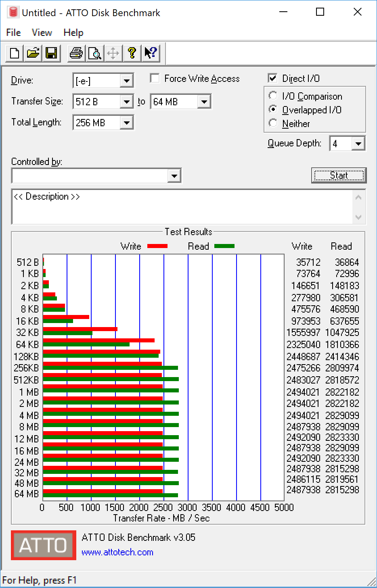Open a saved benchmark file icon

(x=33, y=53)
